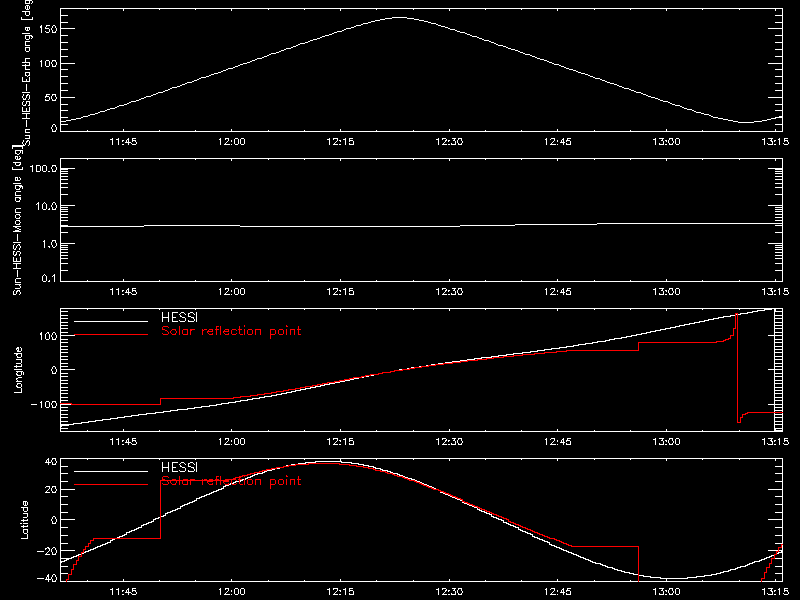Screen dimensions: 800x600
Task: Click 13:15 time label under Latitude plot
Action: point(775,592)
